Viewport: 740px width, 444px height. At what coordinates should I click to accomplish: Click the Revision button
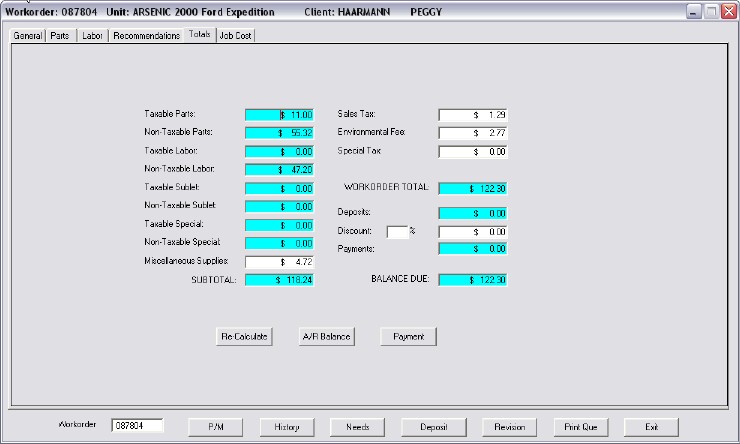pyautogui.click(x=509, y=426)
